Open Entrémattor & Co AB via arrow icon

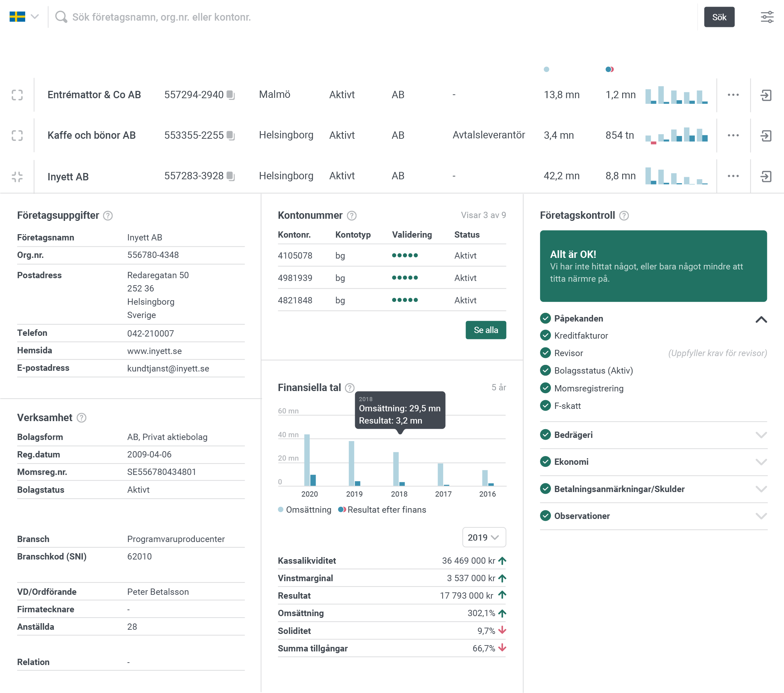pyautogui.click(x=766, y=95)
